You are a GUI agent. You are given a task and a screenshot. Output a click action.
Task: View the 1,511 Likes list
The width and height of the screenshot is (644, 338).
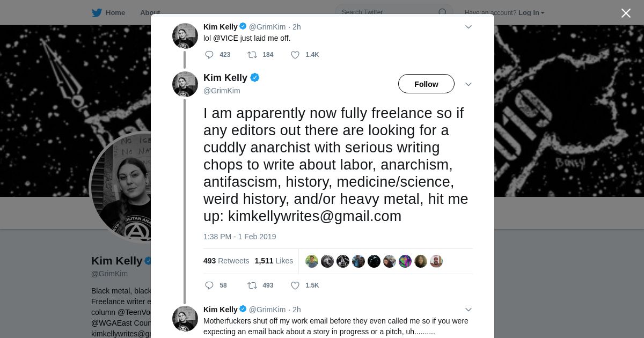click(274, 261)
